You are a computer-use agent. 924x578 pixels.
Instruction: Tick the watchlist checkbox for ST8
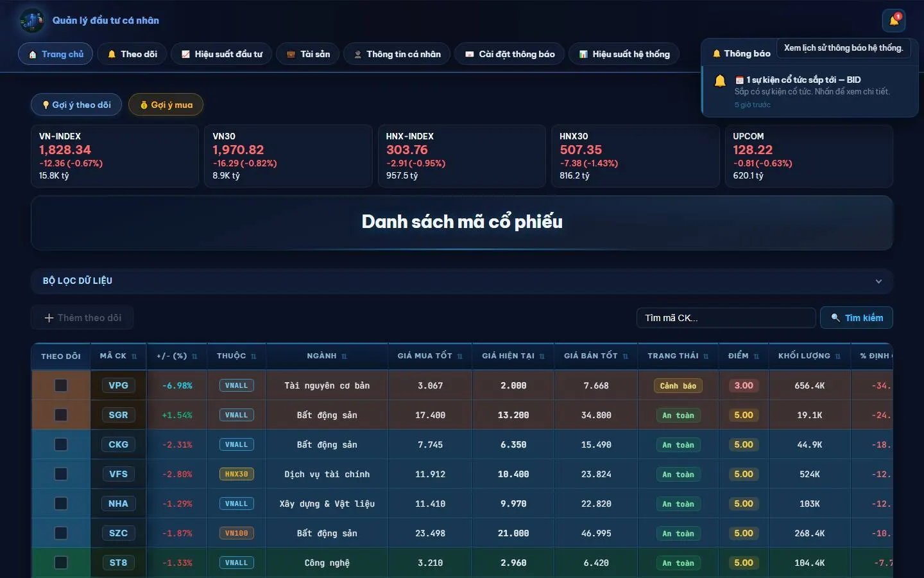click(61, 563)
